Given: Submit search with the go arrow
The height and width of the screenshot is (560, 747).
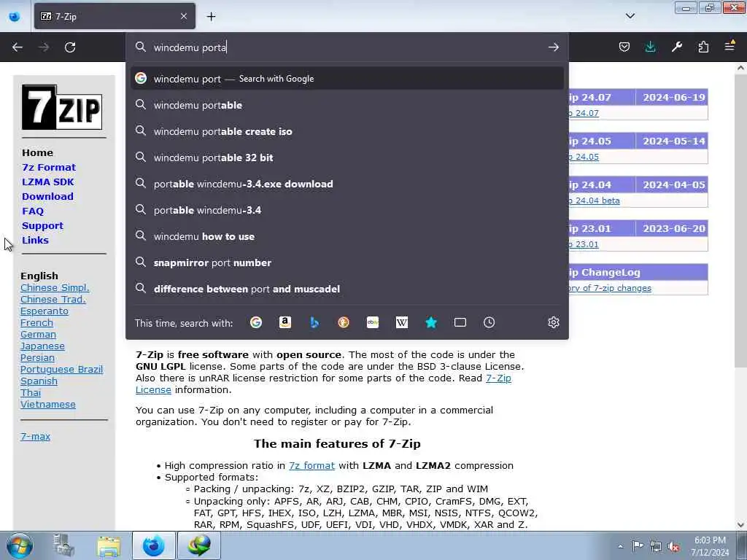Looking at the screenshot, I should pos(553,47).
